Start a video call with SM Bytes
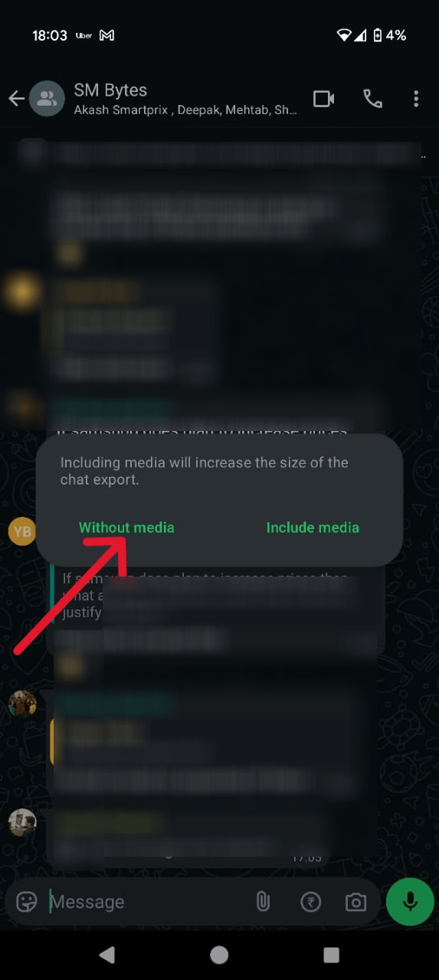This screenshot has width=439, height=980. (324, 99)
